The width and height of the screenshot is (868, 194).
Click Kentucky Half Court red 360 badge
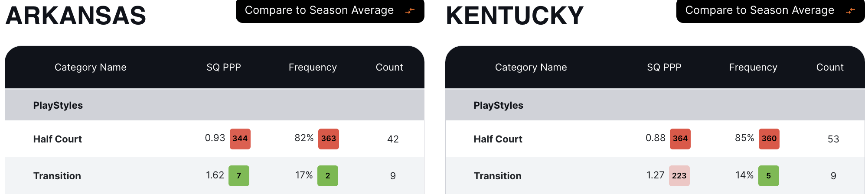point(769,139)
